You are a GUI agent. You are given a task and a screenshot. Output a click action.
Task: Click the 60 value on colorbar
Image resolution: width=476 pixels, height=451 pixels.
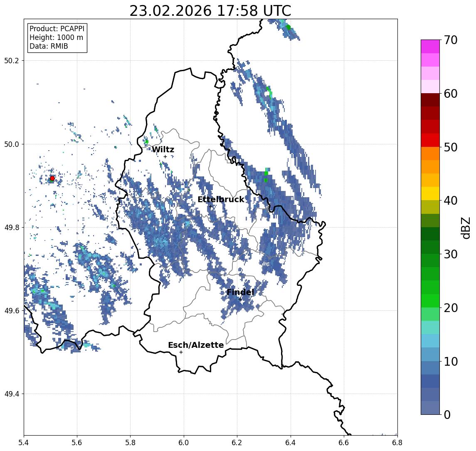[x=451, y=94]
